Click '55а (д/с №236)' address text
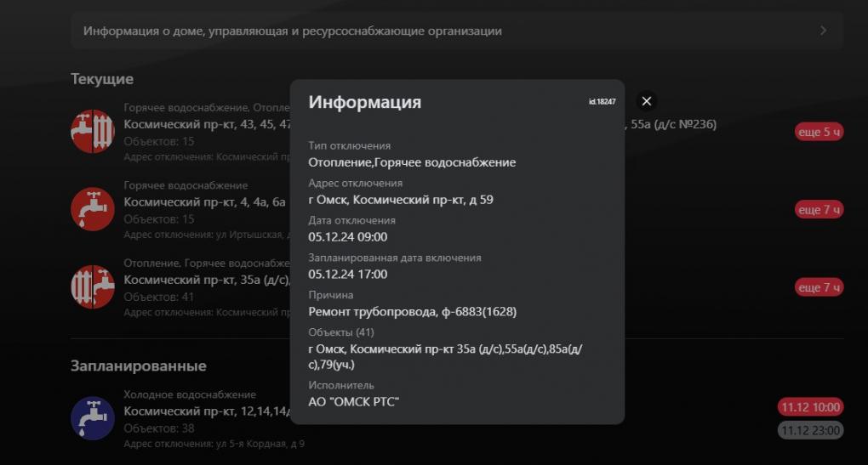 click(674, 124)
